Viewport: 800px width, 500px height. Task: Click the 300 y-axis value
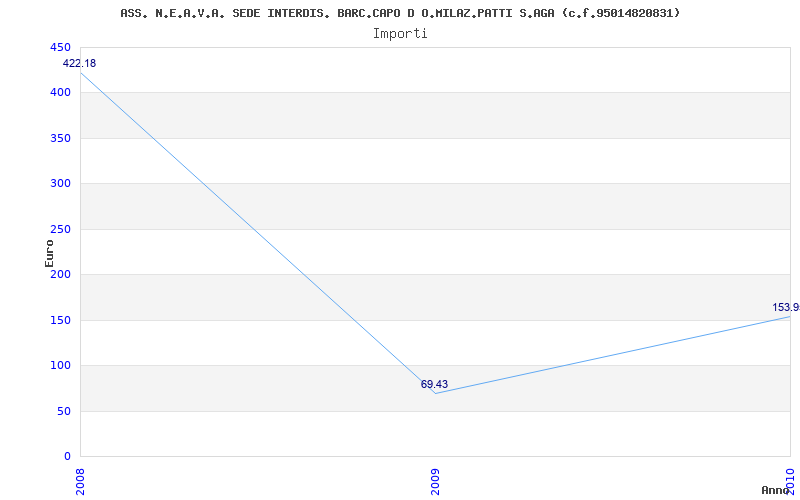(60, 184)
